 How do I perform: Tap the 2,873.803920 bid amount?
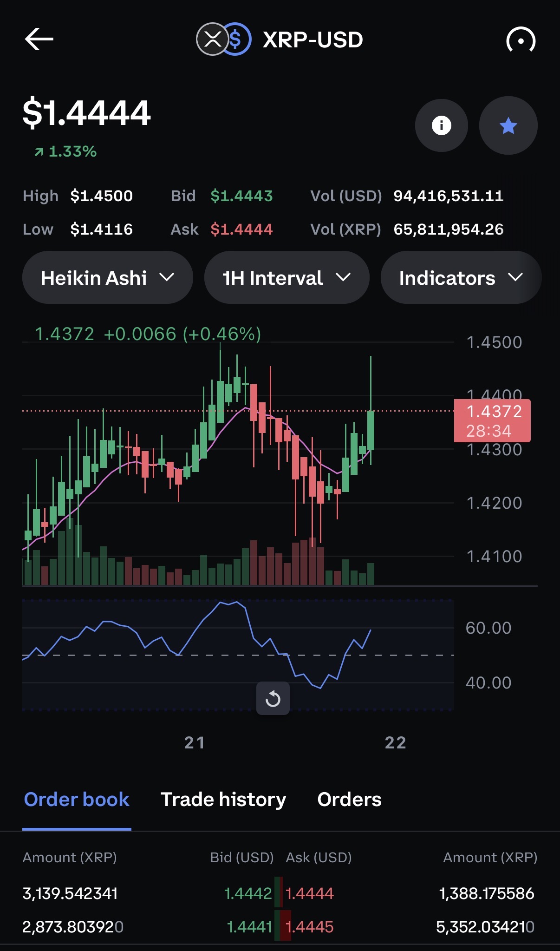tap(73, 927)
